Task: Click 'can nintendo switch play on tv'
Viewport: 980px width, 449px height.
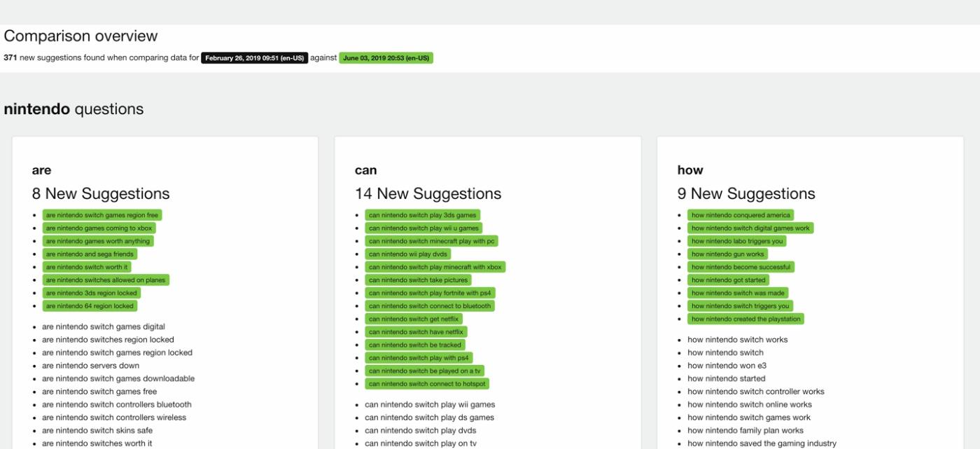Action: tap(421, 443)
